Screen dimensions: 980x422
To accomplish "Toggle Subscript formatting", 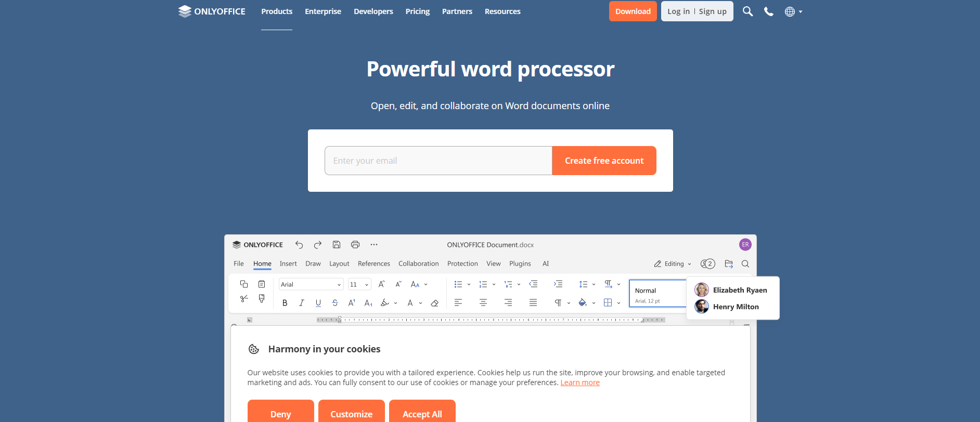I will (x=368, y=303).
